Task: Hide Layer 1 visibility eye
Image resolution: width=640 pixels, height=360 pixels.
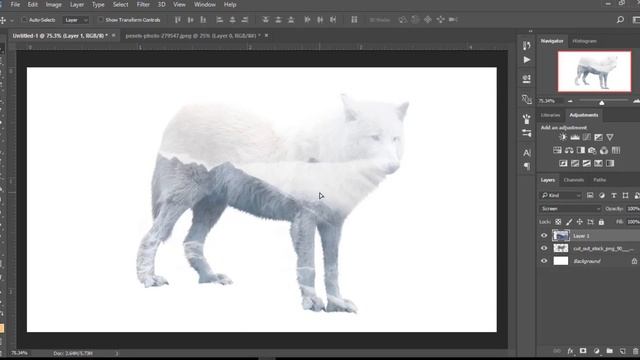Action: pos(544,236)
